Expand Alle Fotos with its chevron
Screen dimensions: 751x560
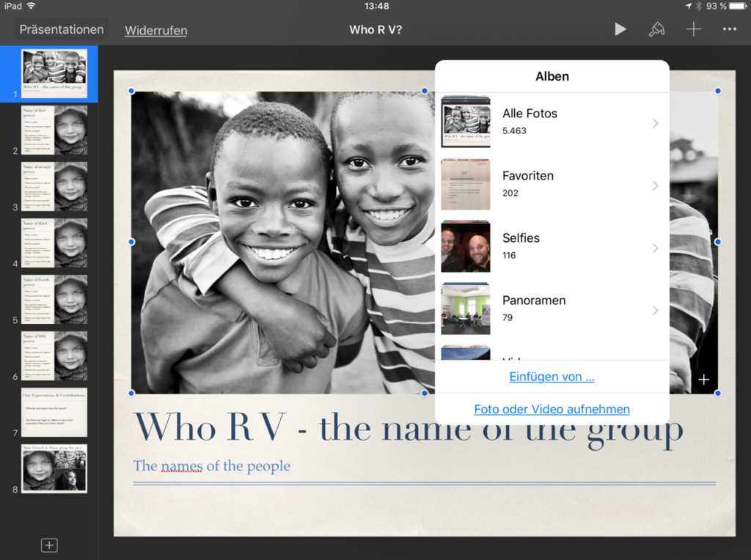(655, 123)
